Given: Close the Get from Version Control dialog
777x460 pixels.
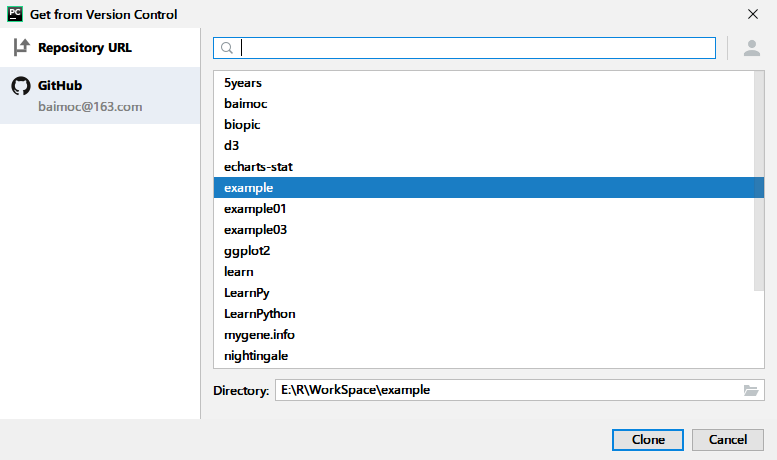Looking at the screenshot, I should pyautogui.click(x=753, y=14).
